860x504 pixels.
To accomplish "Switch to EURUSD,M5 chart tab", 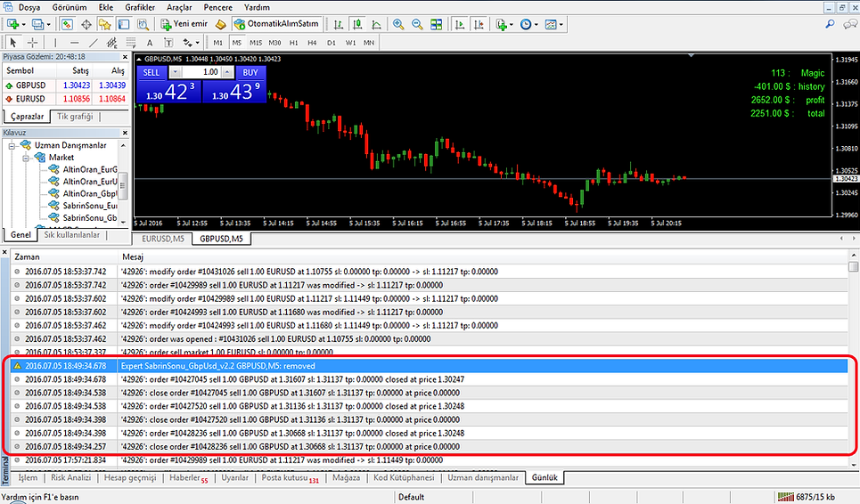I will tap(163, 239).
